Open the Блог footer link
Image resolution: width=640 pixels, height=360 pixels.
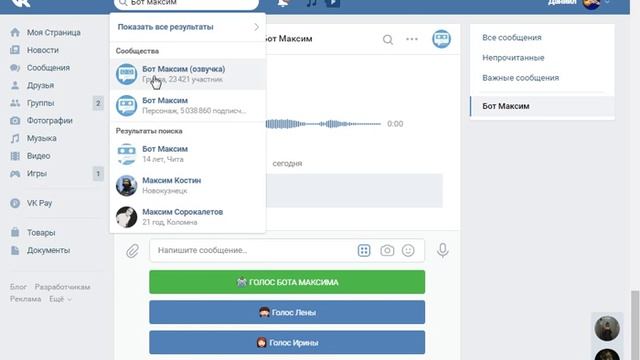coord(18,287)
